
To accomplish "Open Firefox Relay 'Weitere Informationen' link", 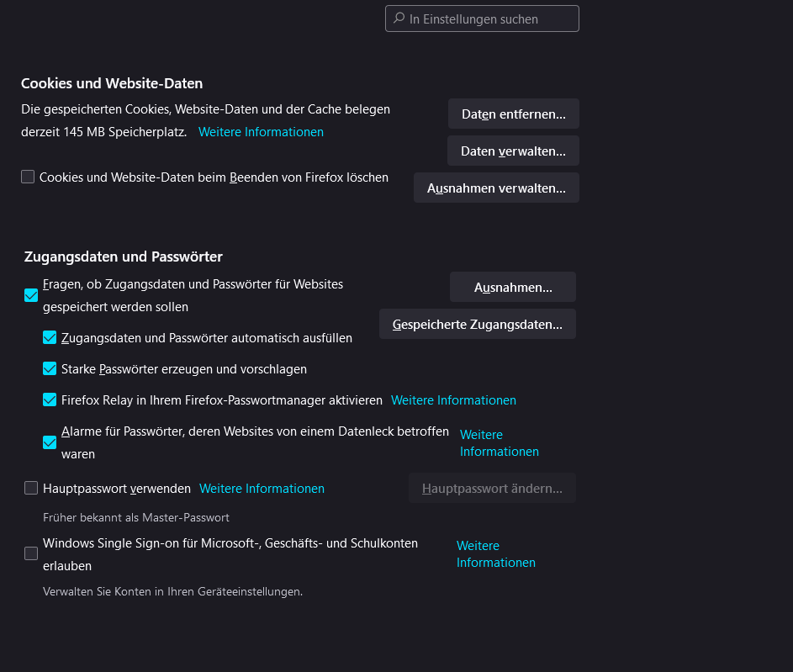I will click(x=453, y=400).
